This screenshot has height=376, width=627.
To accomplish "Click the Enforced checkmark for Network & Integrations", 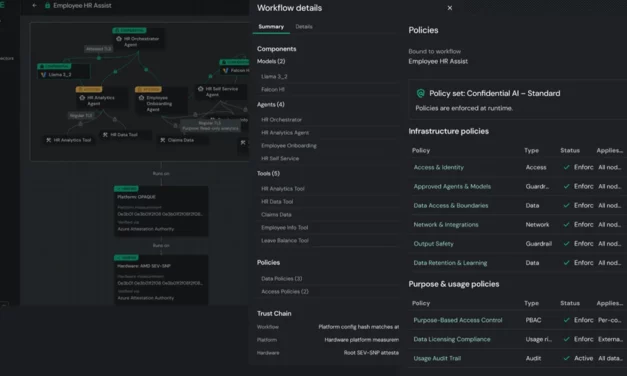I will click(x=566, y=225).
